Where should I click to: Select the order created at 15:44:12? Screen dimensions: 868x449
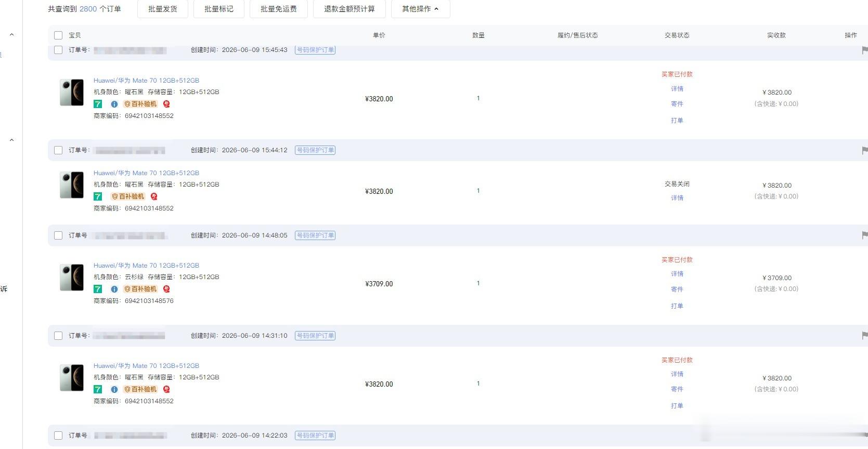tap(58, 150)
